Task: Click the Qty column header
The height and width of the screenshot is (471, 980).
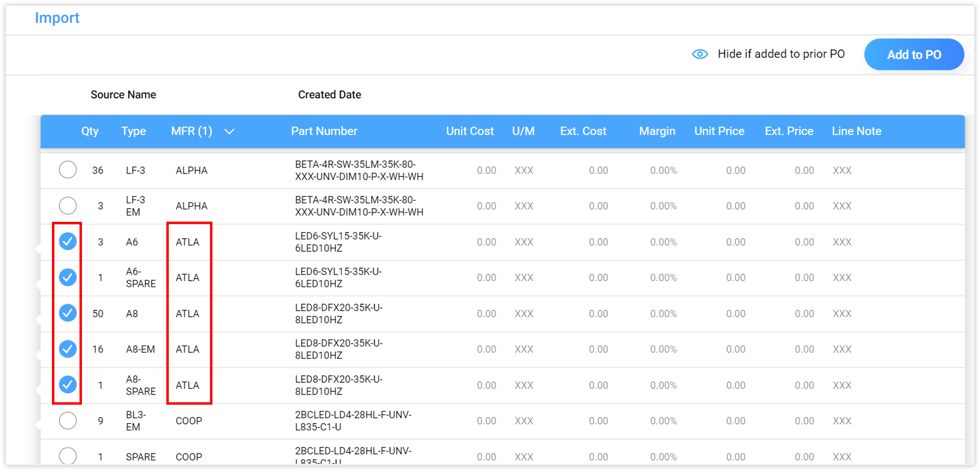Action: 90,132
